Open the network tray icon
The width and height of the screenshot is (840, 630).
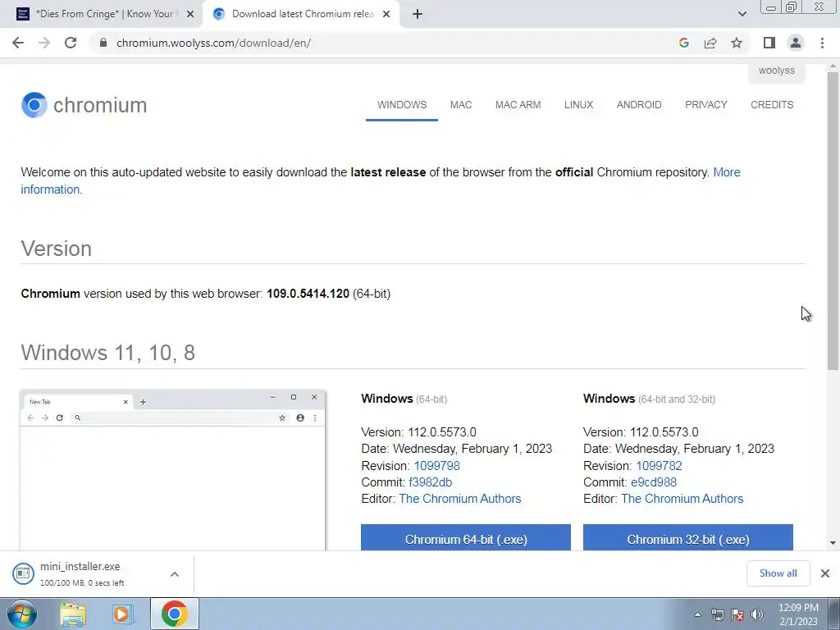(x=717, y=615)
